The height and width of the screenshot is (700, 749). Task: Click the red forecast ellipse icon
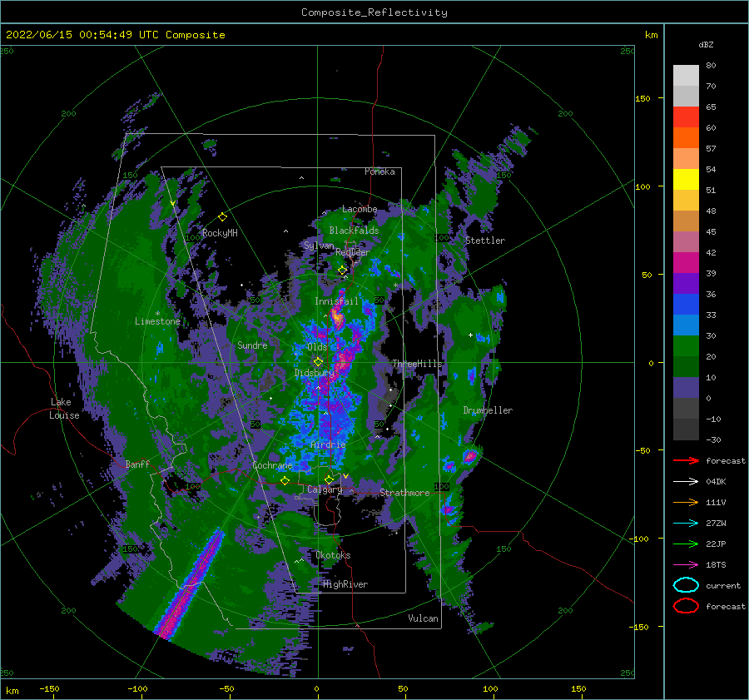(x=686, y=606)
